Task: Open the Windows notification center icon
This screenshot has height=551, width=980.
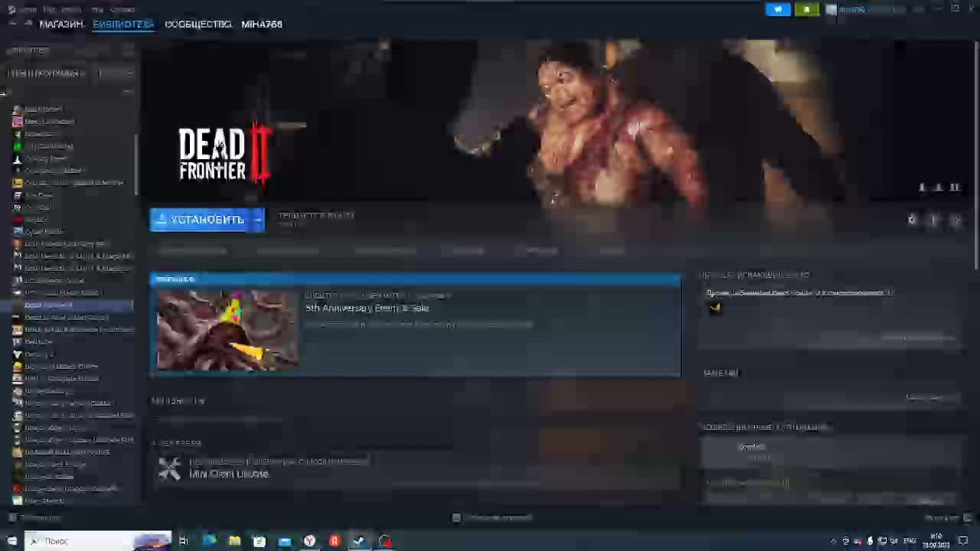Action: pos(964,541)
